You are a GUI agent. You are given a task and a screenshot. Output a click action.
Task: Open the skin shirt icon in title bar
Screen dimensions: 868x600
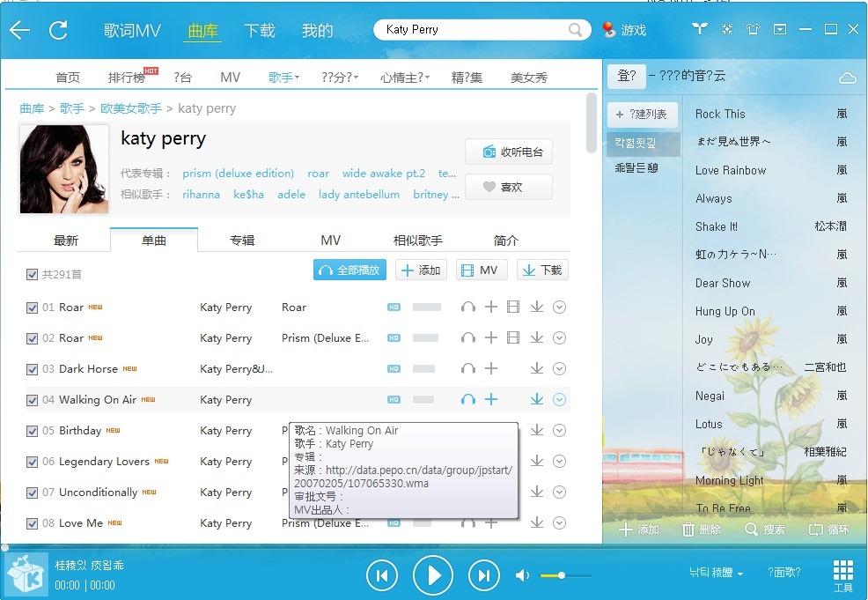pos(753,29)
